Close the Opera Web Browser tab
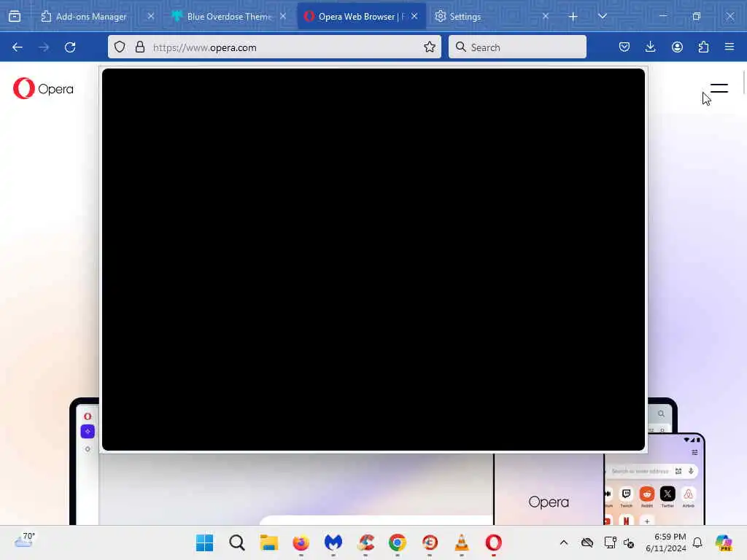Screen dimensions: 747x560 point(414,16)
